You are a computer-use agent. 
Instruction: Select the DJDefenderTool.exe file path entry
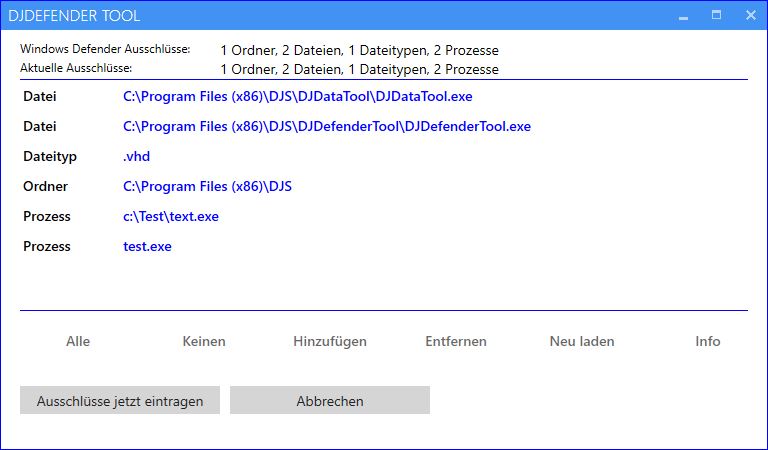point(327,126)
